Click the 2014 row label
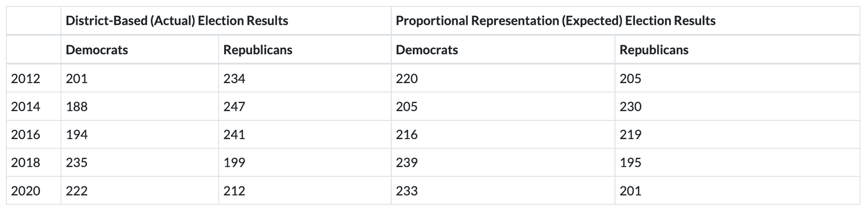 (25, 107)
